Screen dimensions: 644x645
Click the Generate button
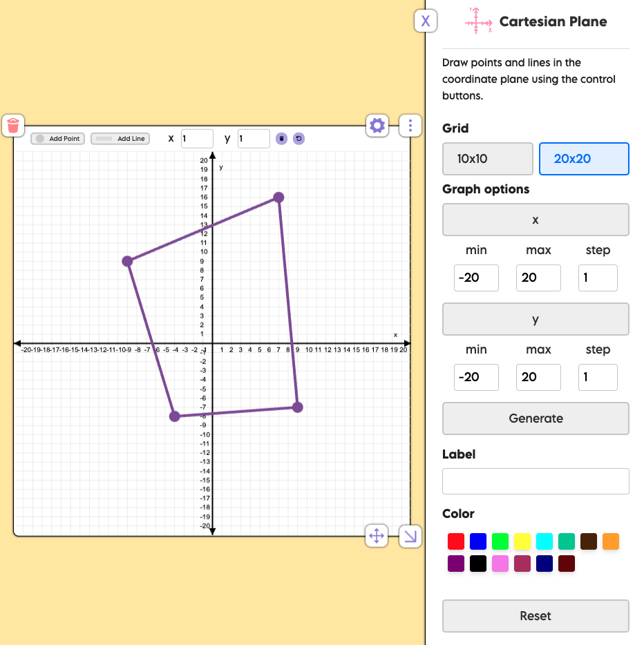pyautogui.click(x=536, y=418)
